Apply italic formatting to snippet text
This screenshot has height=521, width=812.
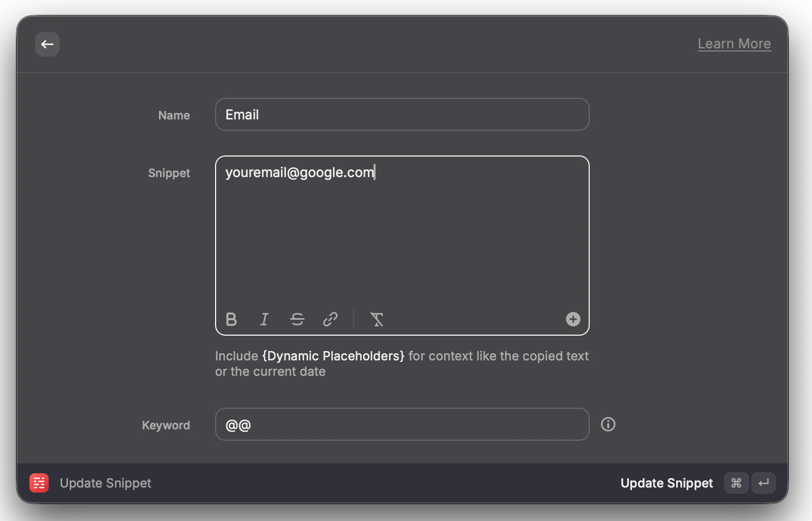pyautogui.click(x=264, y=320)
